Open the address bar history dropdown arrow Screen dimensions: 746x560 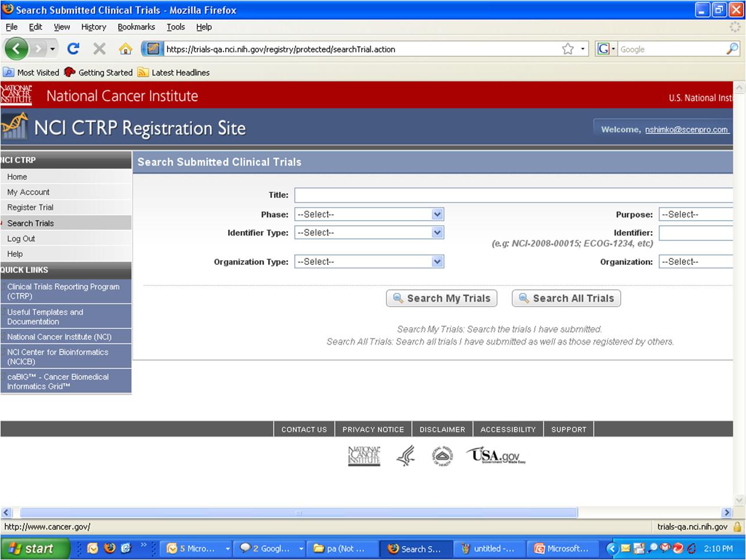pos(583,49)
